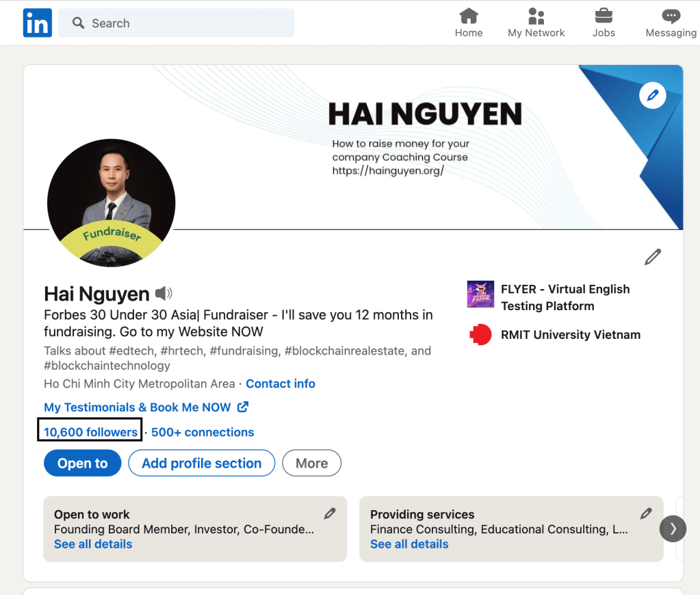The height and width of the screenshot is (595, 700).
Task: Open the Jobs briefcase icon
Action: pyautogui.click(x=603, y=17)
